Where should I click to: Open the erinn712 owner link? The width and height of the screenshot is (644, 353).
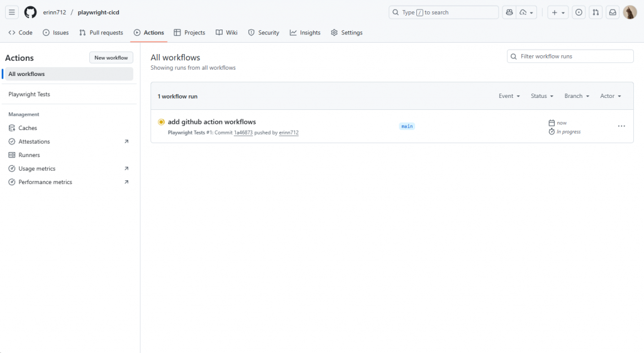click(55, 13)
